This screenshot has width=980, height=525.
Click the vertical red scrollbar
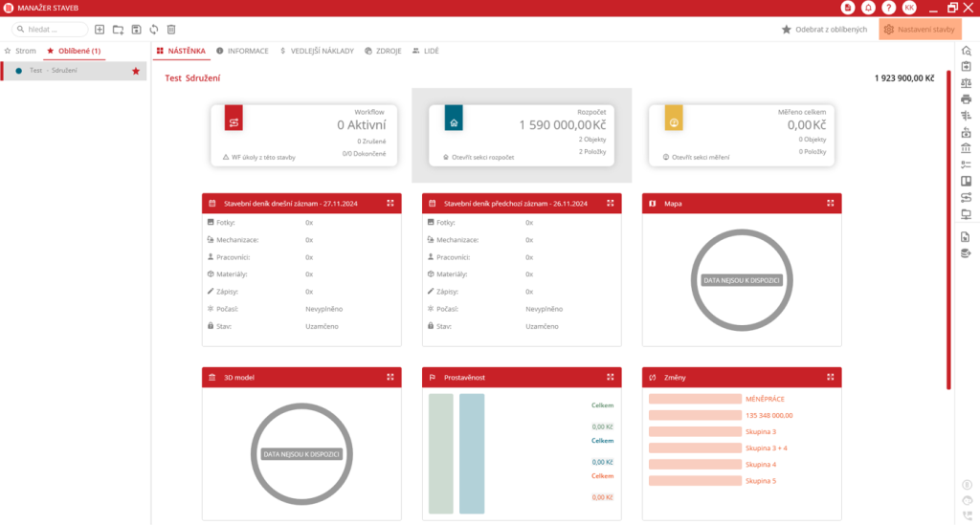coord(948,230)
